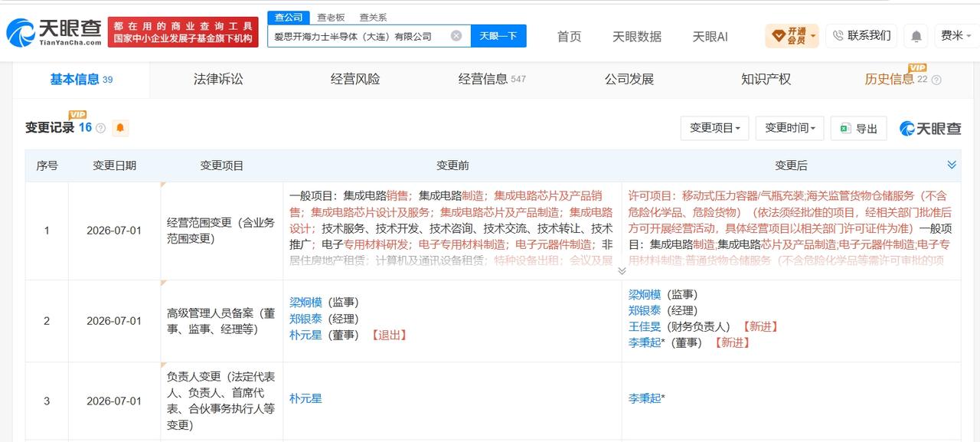Click the 【退出】 tag beside 朴元星
Viewport: 980px width, 442px height.
(x=389, y=335)
